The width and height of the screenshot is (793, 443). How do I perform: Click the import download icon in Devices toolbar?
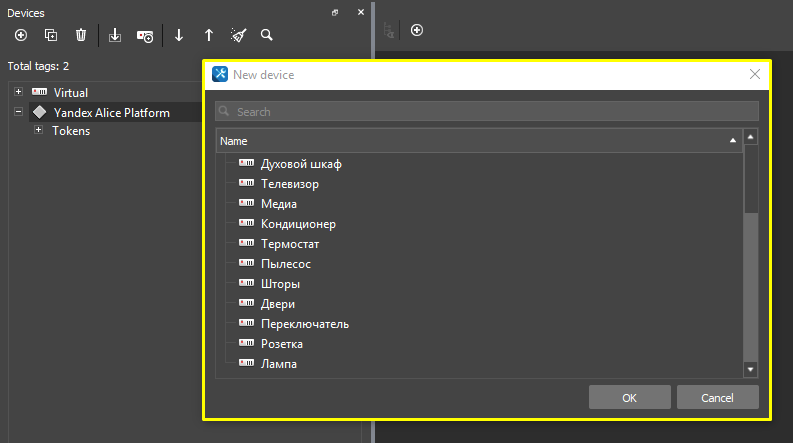pyautogui.click(x=114, y=35)
